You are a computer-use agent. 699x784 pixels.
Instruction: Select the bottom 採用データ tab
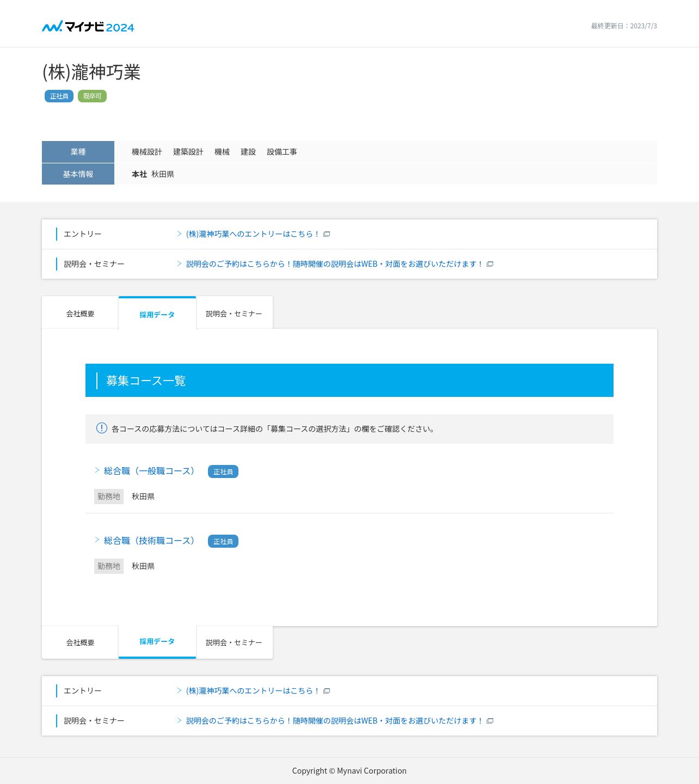[x=157, y=642]
